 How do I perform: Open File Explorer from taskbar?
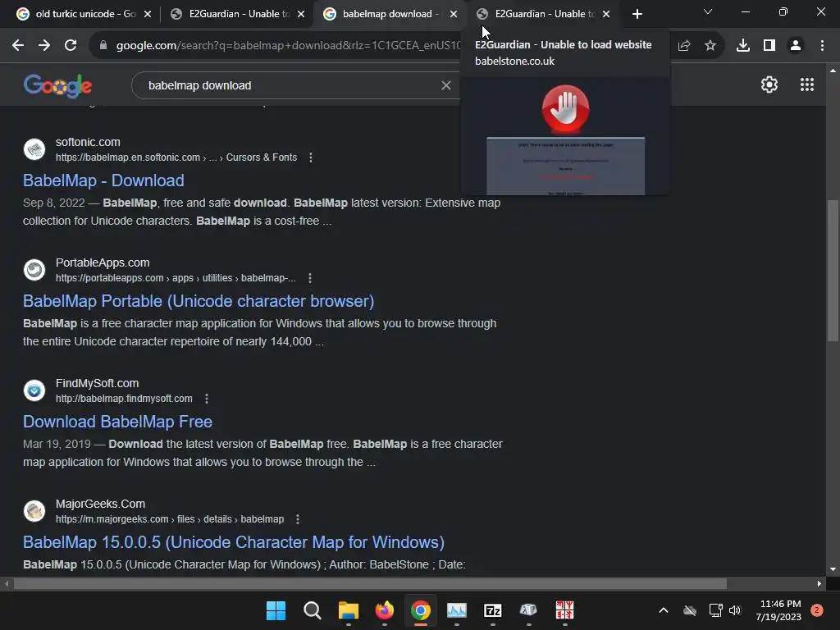(x=348, y=610)
